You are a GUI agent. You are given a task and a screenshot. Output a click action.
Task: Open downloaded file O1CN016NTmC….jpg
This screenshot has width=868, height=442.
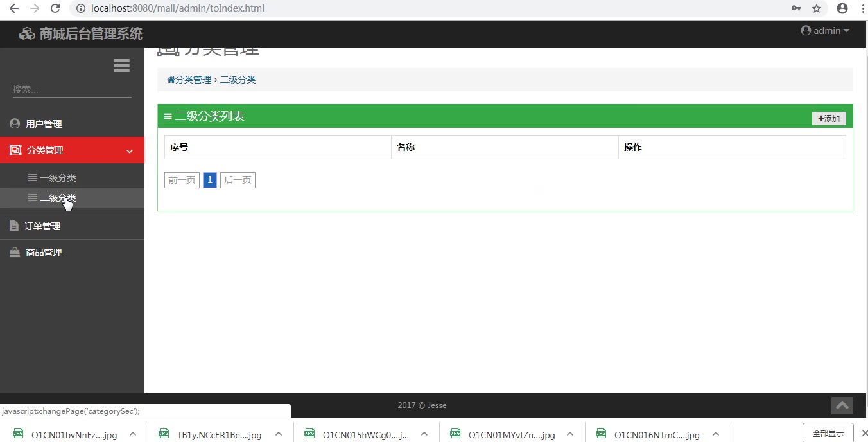point(657,435)
